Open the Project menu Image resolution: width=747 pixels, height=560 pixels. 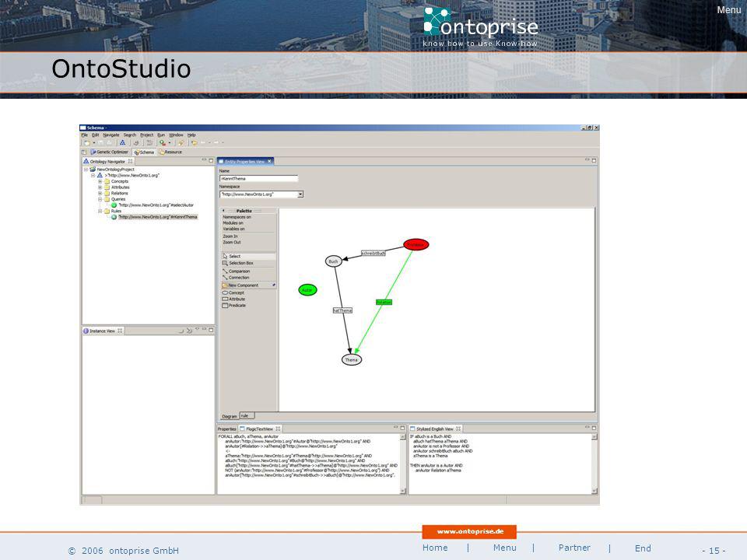pos(147,135)
